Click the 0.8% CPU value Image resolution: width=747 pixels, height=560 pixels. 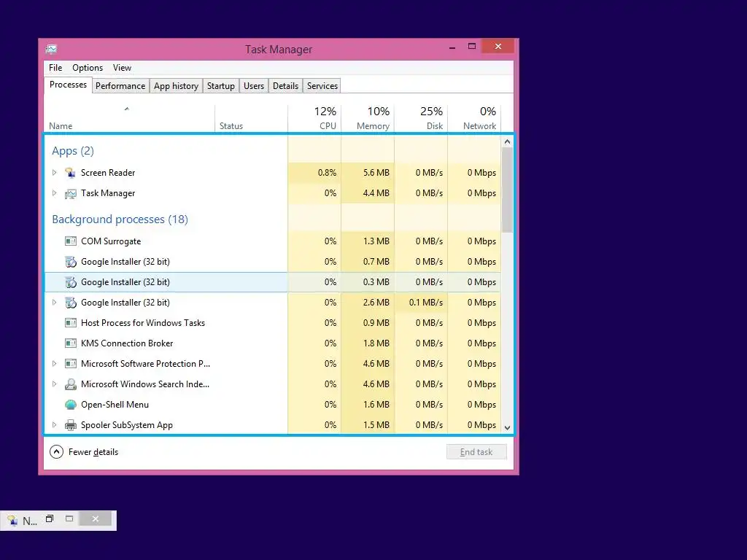pos(327,172)
